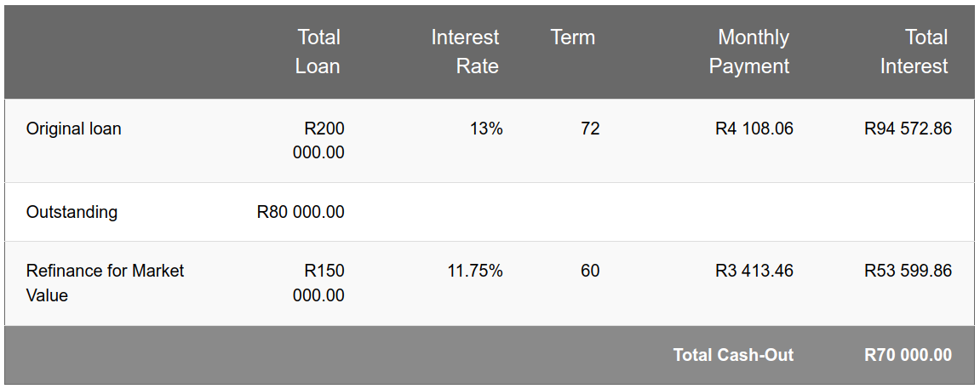Select the 60 term cell
The height and width of the screenshot is (389, 980).
(590, 271)
